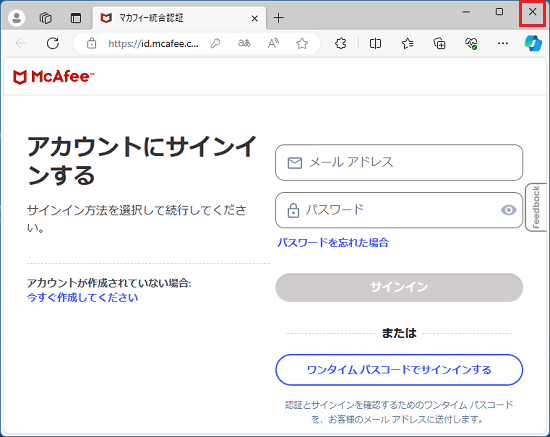Close the マカフィー統合認証 tab

click(255, 18)
